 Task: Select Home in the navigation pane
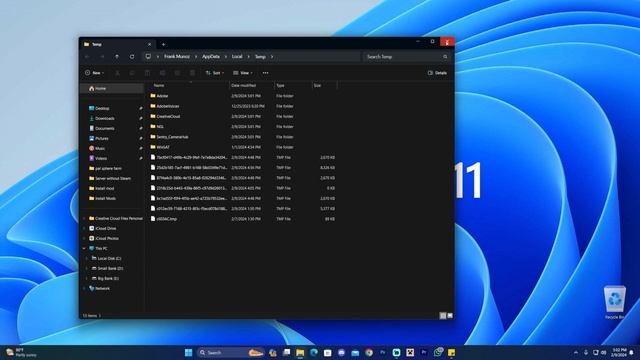[112, 88]
